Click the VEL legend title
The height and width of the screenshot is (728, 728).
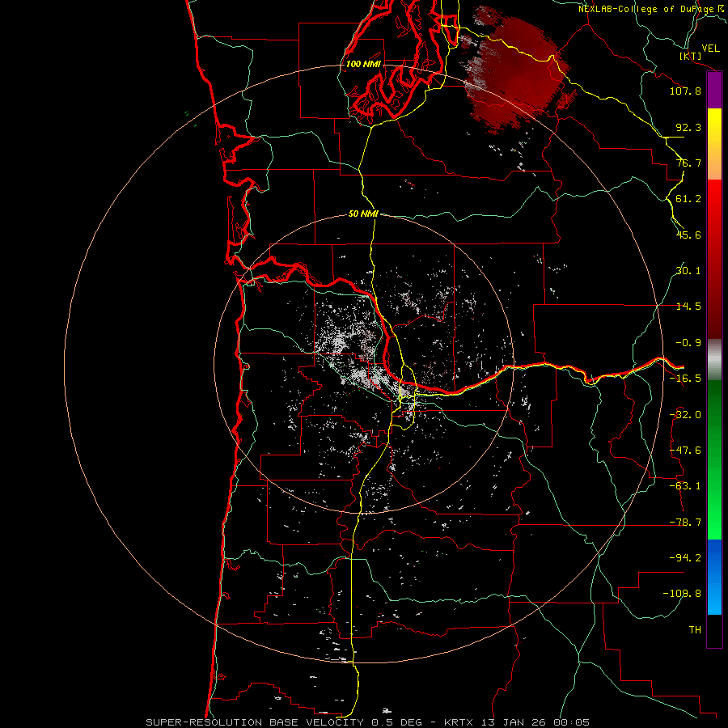pos(710,49)
